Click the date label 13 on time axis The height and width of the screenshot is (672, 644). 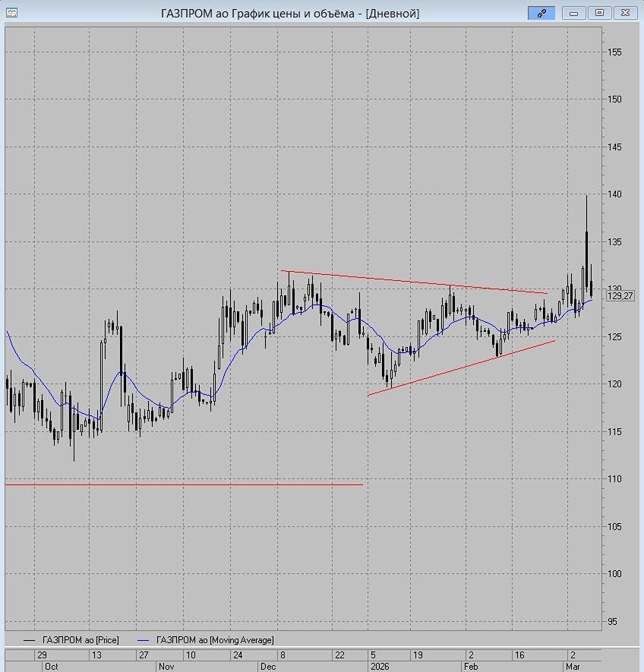click(97, 655)
